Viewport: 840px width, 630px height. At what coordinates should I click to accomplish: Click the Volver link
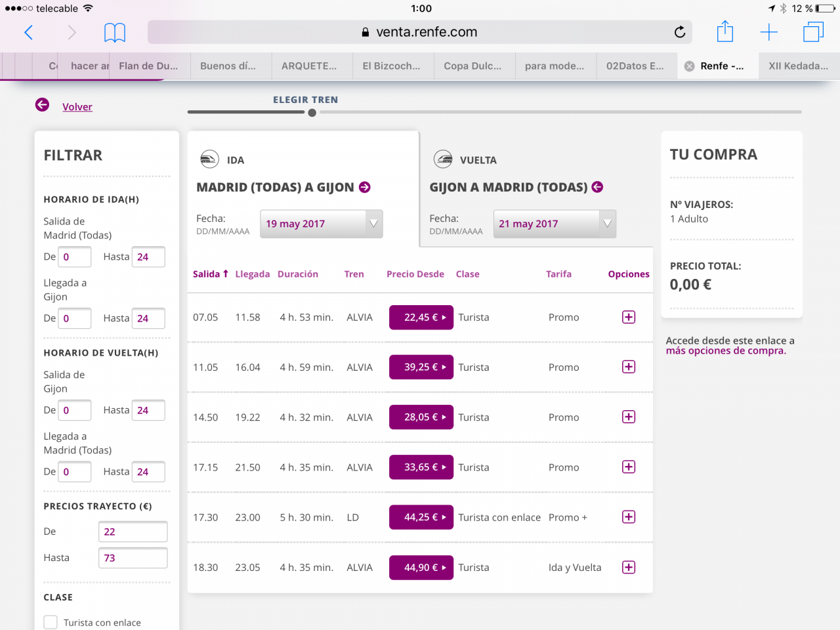[77, 107]
